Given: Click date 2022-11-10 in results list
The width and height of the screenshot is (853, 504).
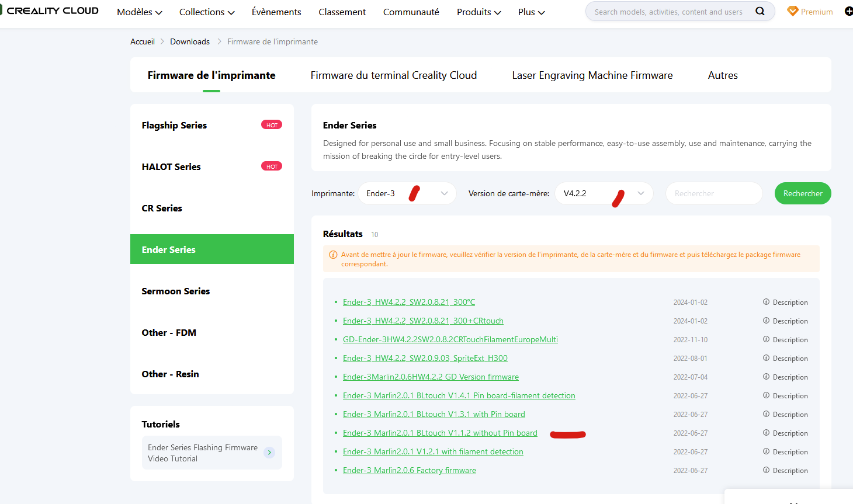Looking at the screenshot, I should click(690, 339).
